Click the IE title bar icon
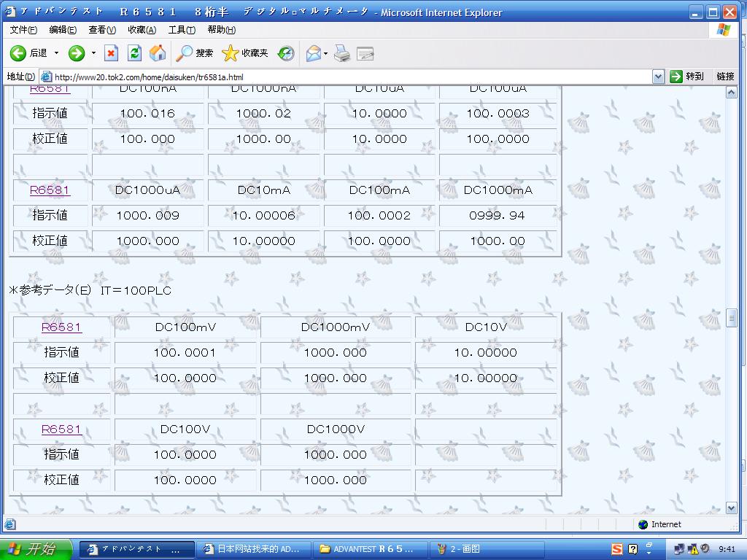The height and width of the screenshot is (560, 747). [x=10, y=12]
